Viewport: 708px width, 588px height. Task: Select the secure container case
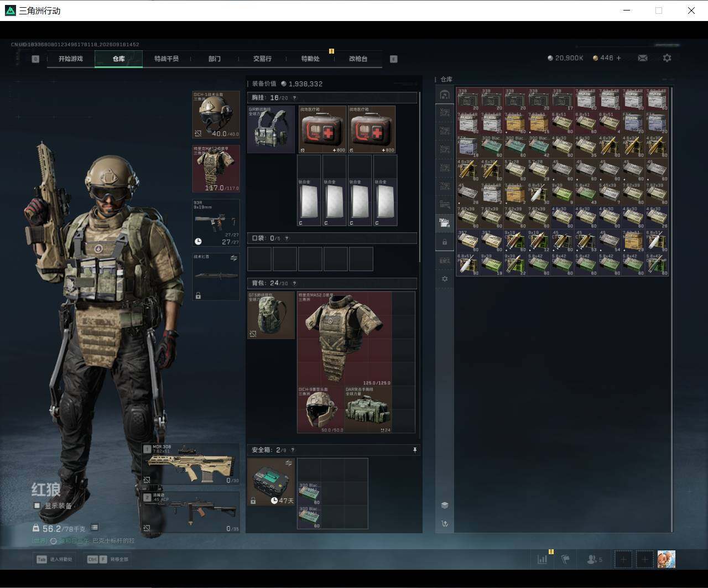coord(271,482)
